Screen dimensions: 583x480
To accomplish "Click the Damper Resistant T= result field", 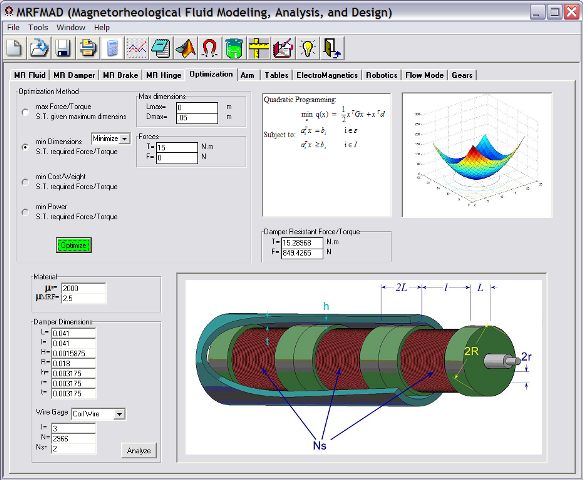I will pos(302,243).
